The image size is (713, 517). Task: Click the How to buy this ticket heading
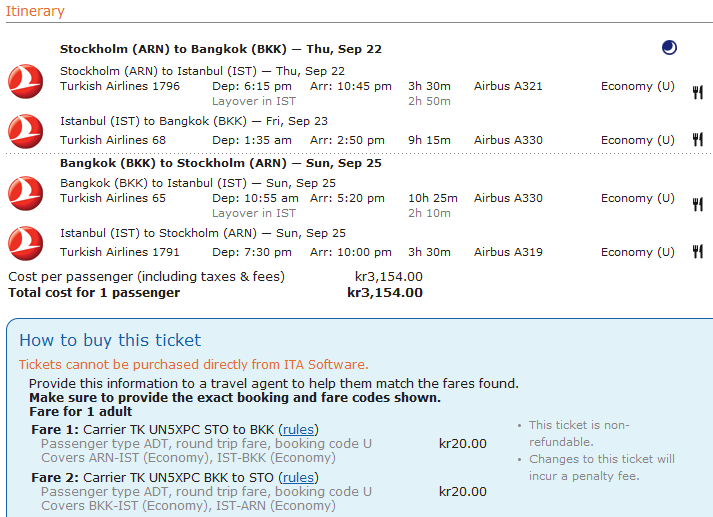click(110, 340)
